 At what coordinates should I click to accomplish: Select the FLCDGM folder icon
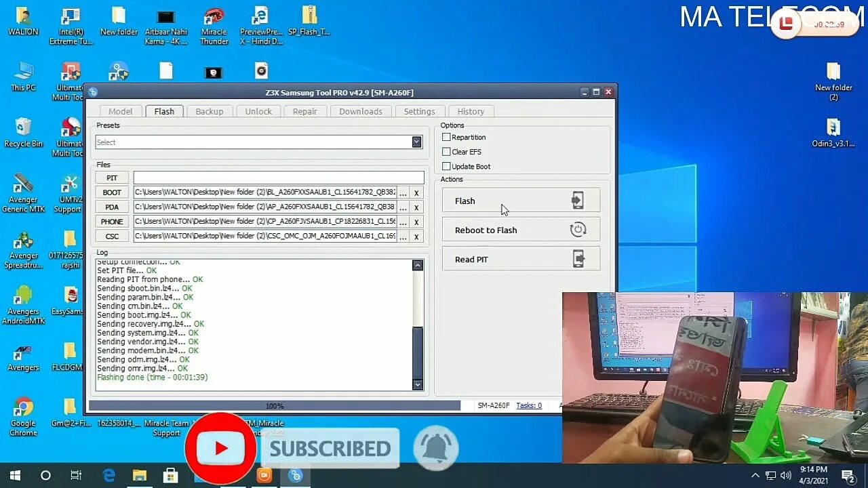click(68, 356)
